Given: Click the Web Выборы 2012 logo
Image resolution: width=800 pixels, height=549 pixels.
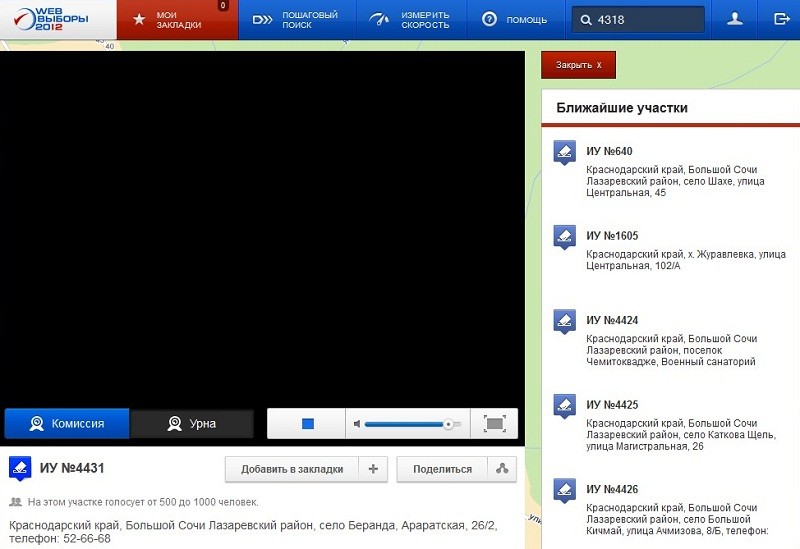Looking at the screenshot, I should [x=58, y=19].
